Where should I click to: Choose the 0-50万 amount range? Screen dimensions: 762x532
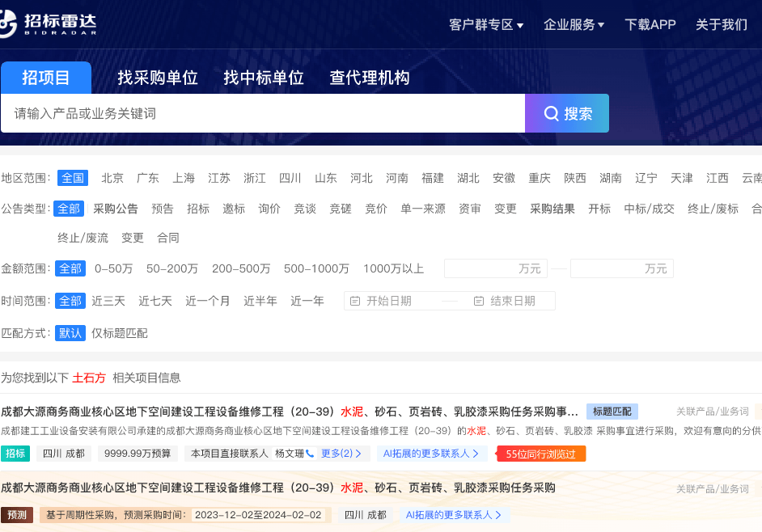[x=114, y=268]
